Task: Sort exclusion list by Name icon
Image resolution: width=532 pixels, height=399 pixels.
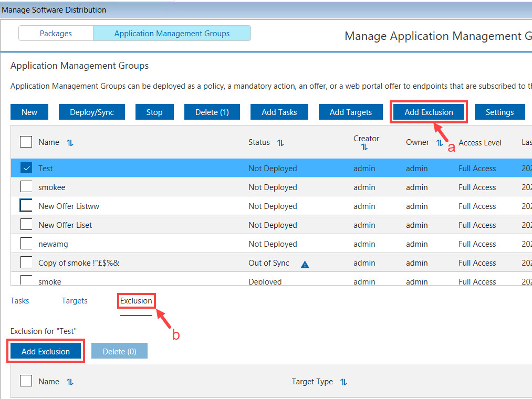Action: pyautogui.click(x=70, y=382)
